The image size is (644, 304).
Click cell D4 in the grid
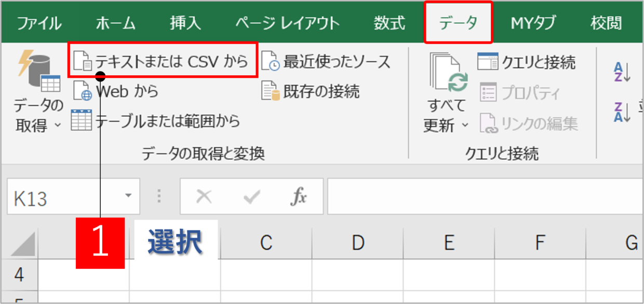click(x=357, y=274)
